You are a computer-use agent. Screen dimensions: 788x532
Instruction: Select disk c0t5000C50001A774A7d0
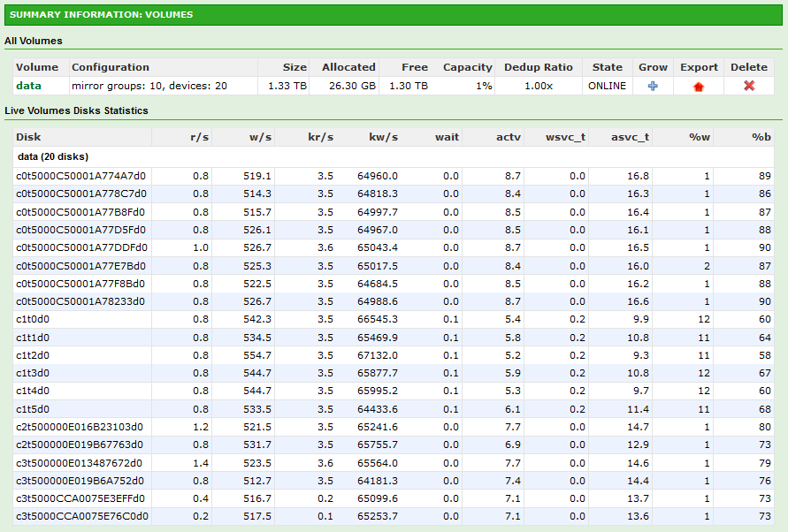tap(80, 177)
